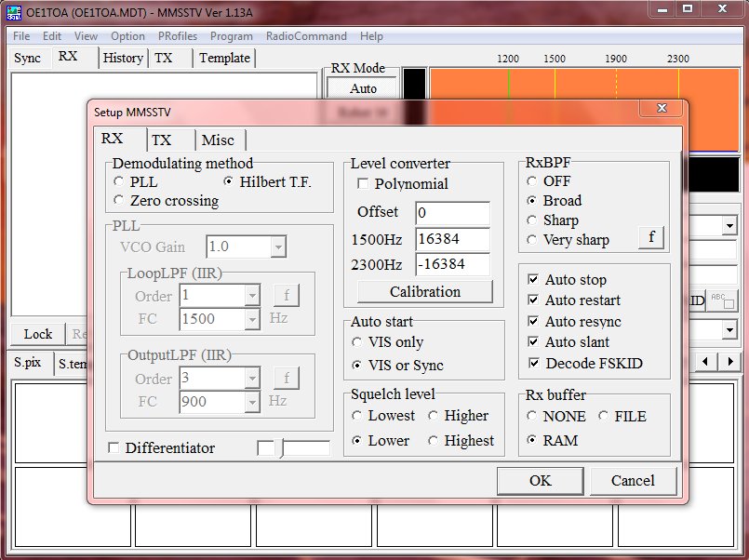
Task: Confirm settings with the OK button
Action: pos(540,481)
